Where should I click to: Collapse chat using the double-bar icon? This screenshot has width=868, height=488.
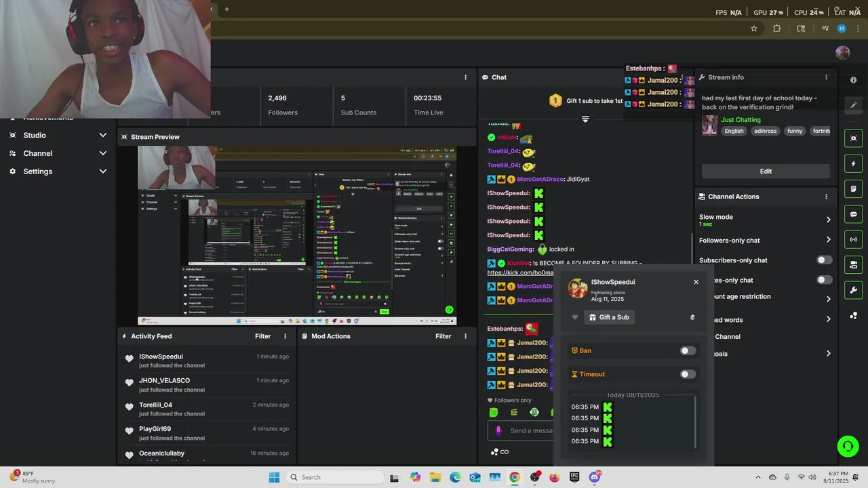tap(585, 119)
